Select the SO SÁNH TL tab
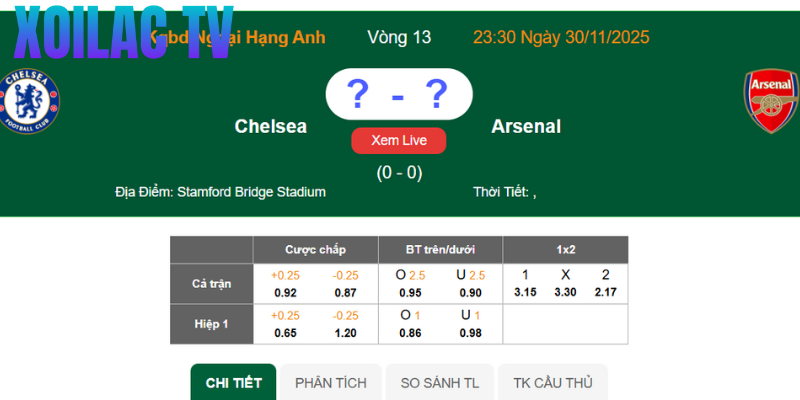The height and width of the screenshot is (400, 800). (440, 383)
